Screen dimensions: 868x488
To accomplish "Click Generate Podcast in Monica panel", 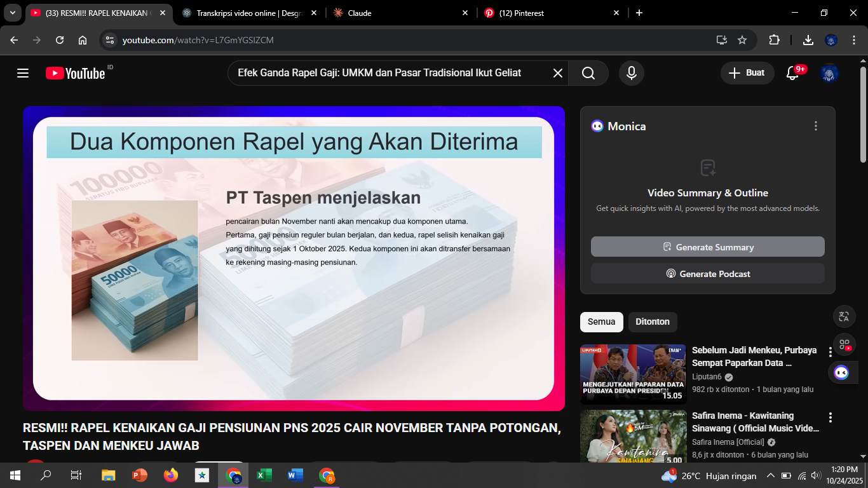I will [x=708, y=274].
